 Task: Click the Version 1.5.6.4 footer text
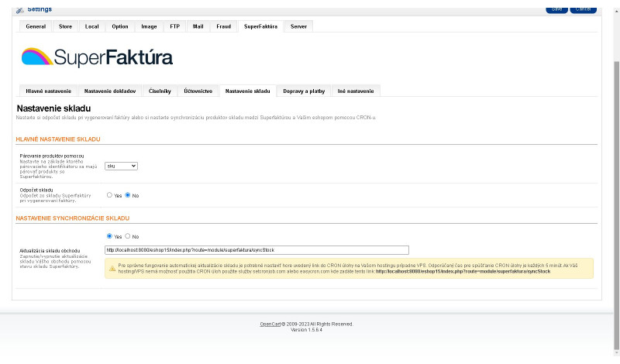[306, 330]
